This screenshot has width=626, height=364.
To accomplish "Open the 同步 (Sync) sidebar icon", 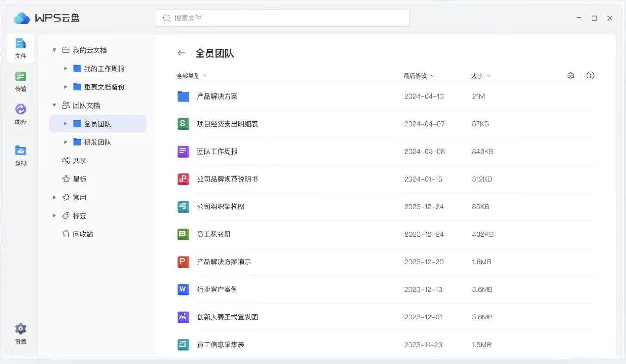I will pos(21,114).
